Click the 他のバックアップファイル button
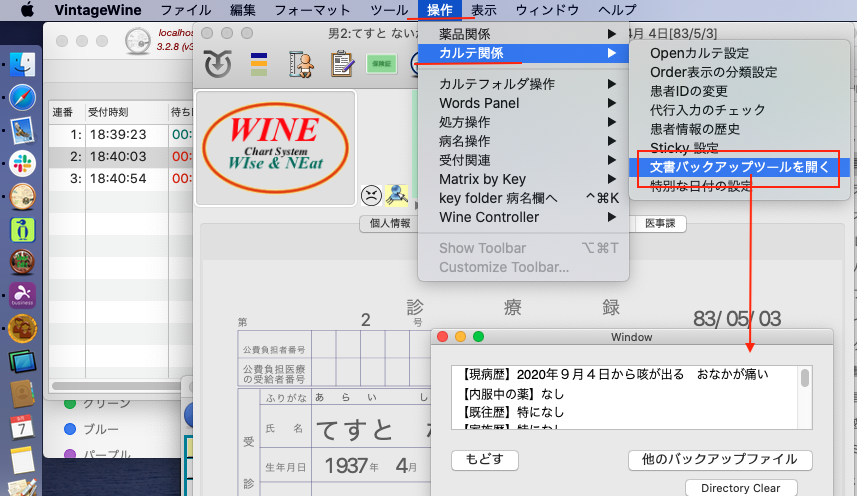This screenshot has width=857, height=496. tap(720, 460)
